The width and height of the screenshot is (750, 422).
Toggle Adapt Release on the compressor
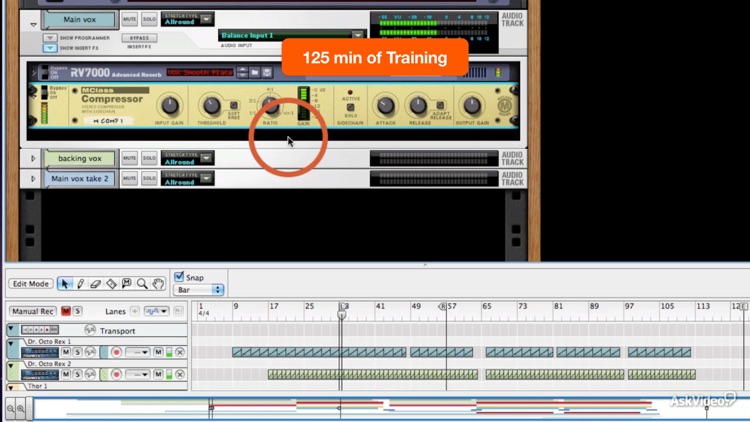(x=440, y=105)
